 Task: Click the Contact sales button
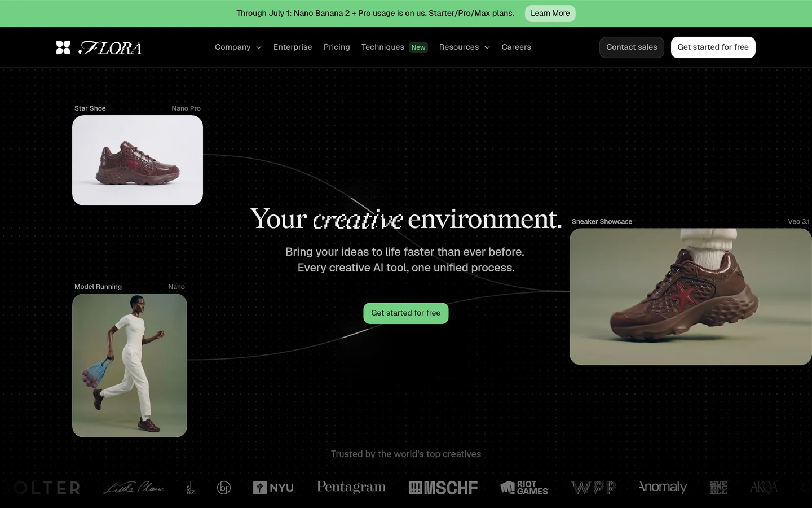pyautogui.click(x=632, y=47)
